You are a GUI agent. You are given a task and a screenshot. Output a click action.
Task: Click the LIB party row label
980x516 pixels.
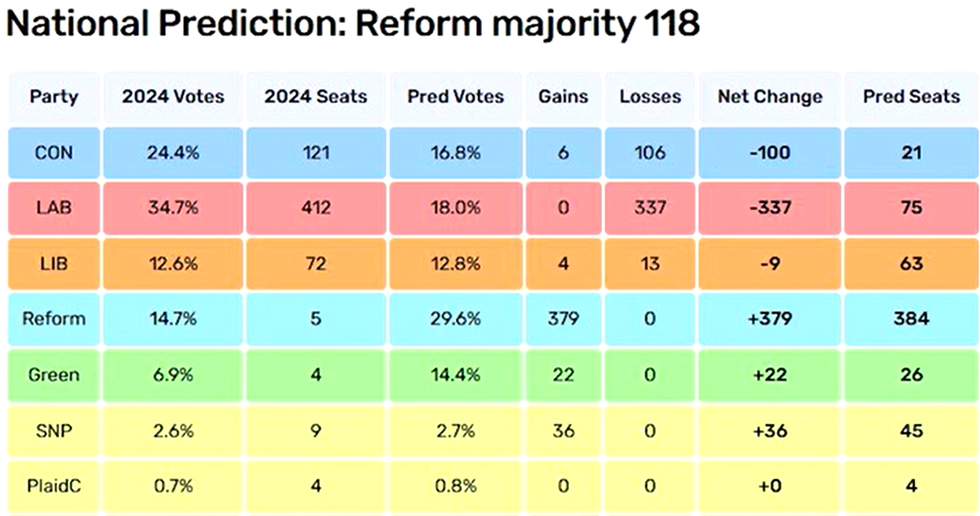pyautogui.click(x=54, y=264)
